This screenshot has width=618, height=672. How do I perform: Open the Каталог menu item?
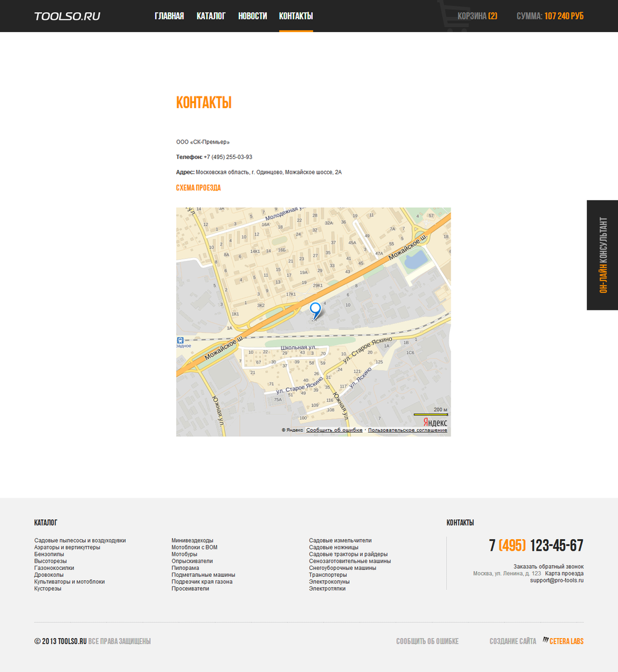[x=211, y=16]
